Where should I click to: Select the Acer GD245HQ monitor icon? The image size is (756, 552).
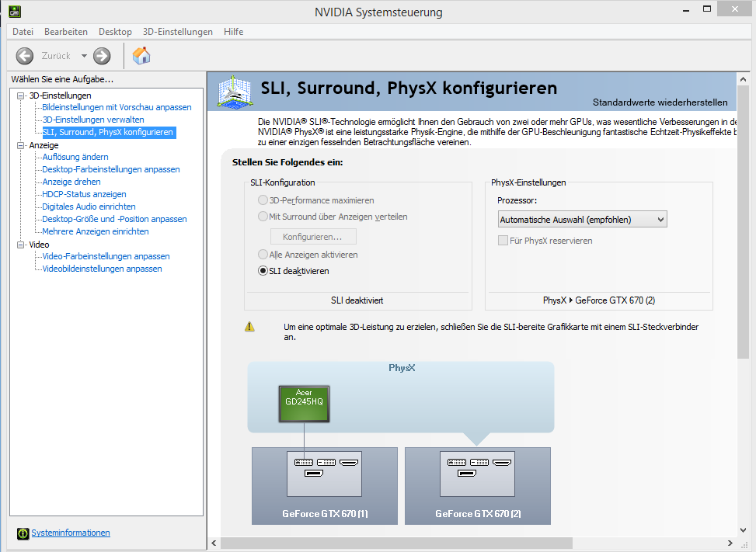coord(305,404)
